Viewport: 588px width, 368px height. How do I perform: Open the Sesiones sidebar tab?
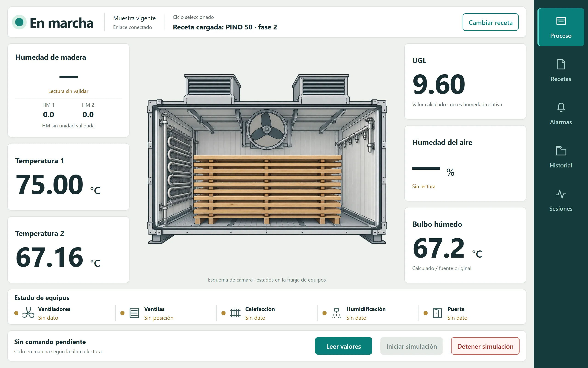(x=561, y=200)
